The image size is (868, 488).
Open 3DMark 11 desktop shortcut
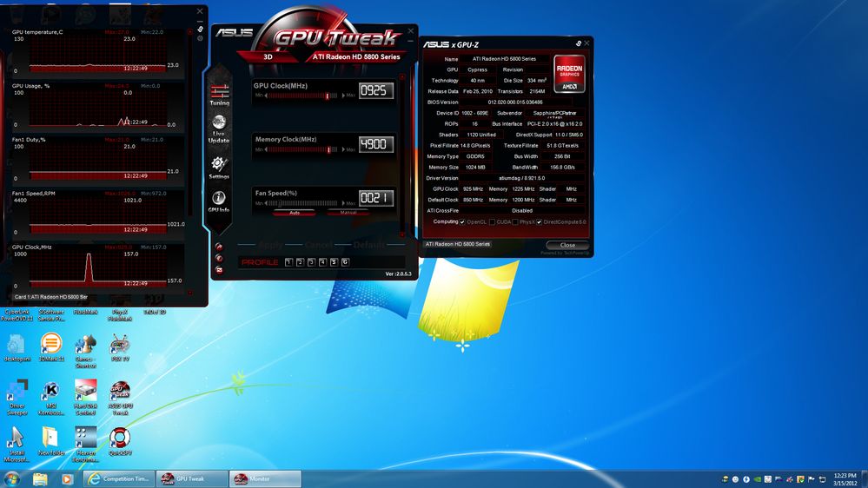[51, 347]
